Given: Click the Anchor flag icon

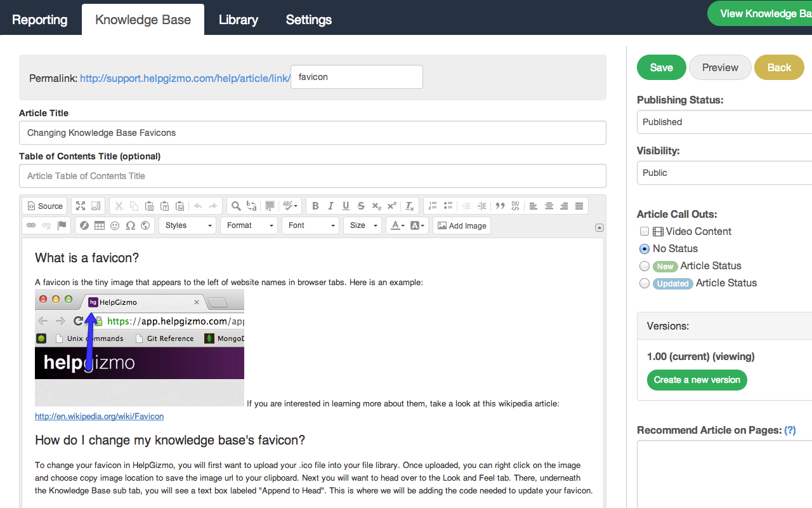Looking at the screenshot, I should [x=62, y=225].
